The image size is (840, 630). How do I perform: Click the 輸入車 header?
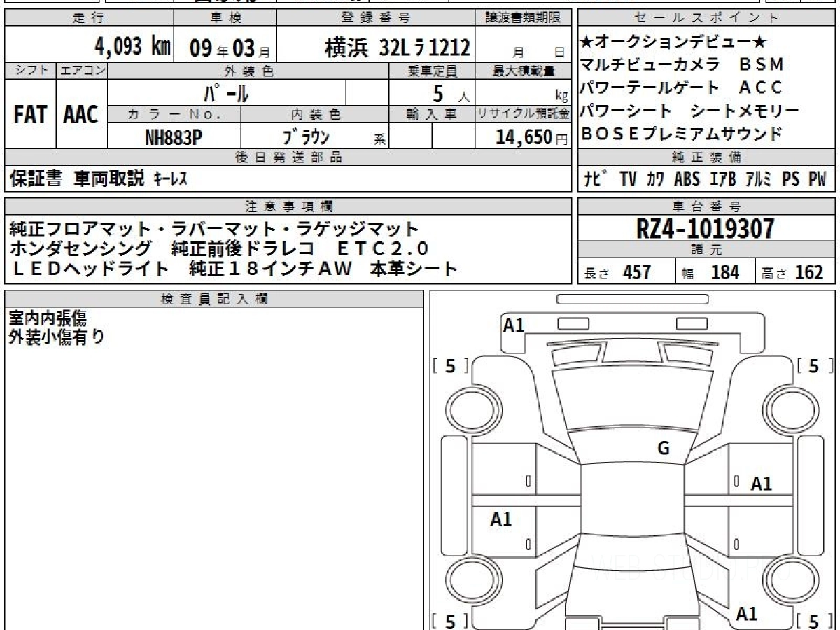tap(432, 113)
